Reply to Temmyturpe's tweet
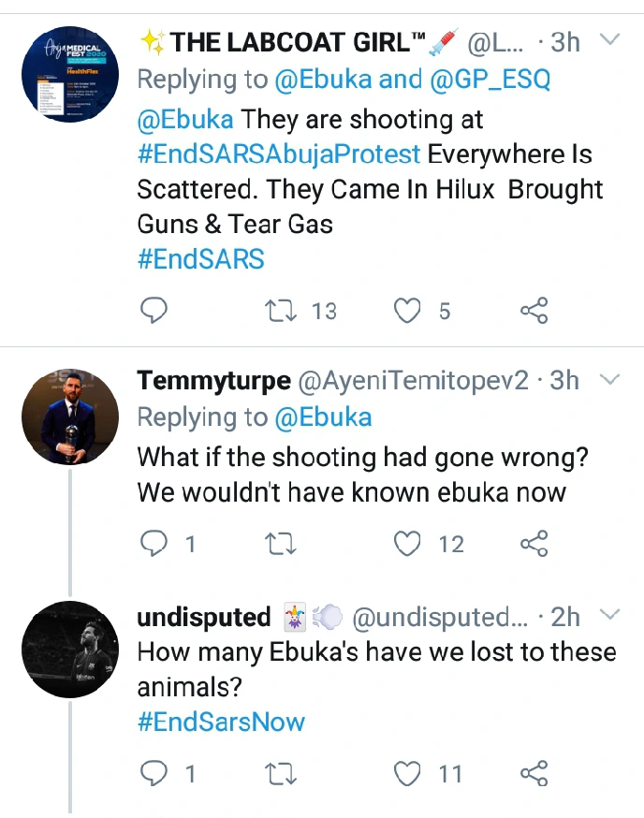 (x=153, y=543)
